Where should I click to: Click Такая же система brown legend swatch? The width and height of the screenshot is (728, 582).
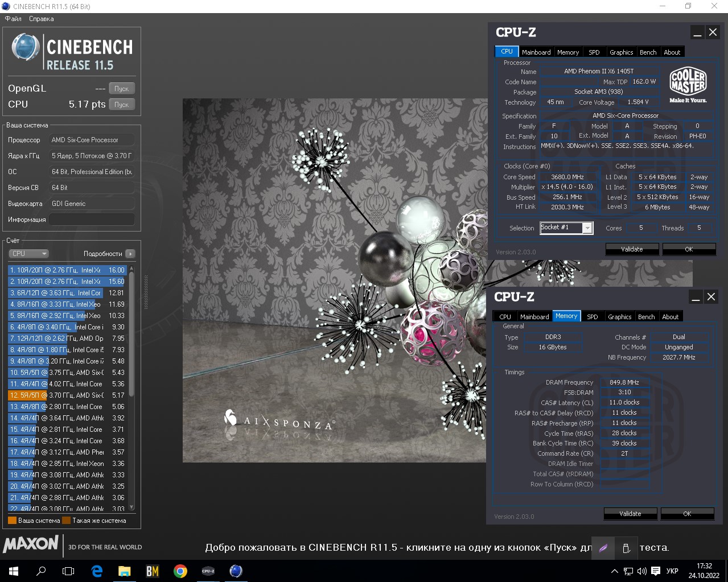click(66, 521)
